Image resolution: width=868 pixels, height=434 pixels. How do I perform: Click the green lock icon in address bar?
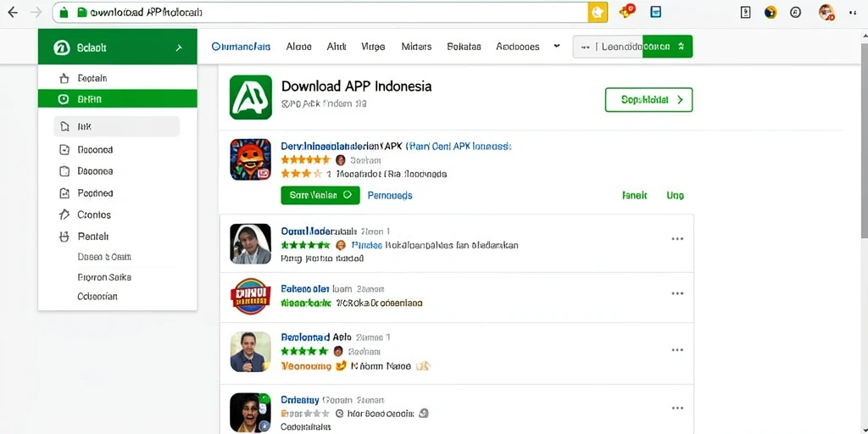point(64,12)
